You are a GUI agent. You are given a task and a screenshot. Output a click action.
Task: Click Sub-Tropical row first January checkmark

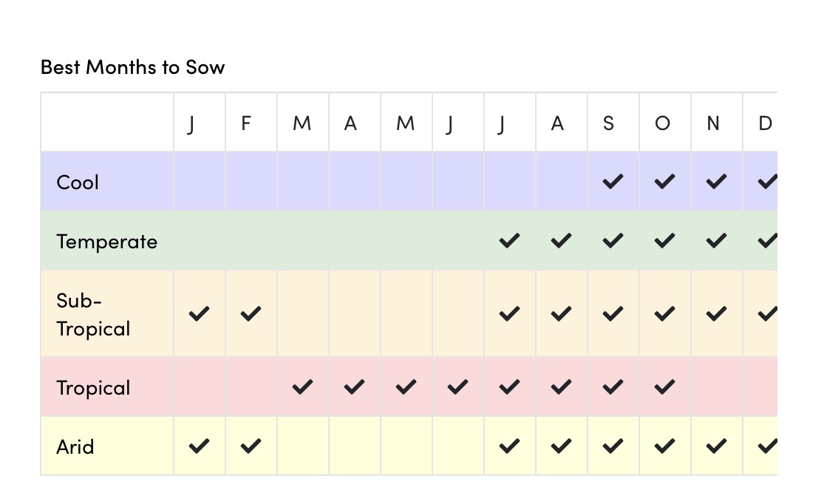pyautogui.click(x=198, y=314)
